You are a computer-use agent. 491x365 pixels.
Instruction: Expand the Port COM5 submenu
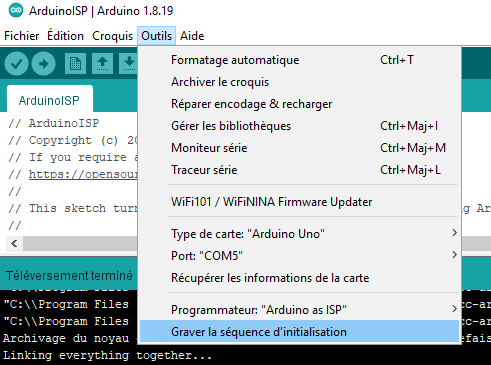point(299,256)
